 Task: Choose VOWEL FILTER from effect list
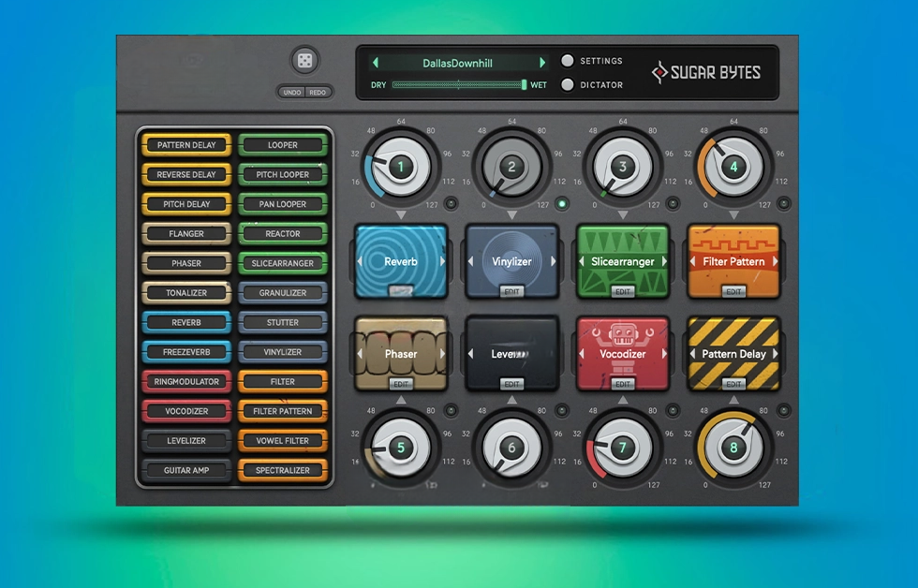point(283,441)
